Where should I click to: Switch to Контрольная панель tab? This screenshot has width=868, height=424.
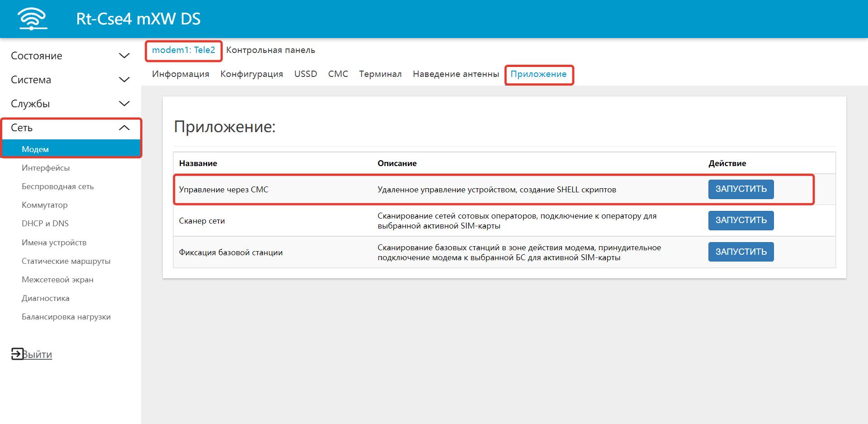(x=270, y=50)
